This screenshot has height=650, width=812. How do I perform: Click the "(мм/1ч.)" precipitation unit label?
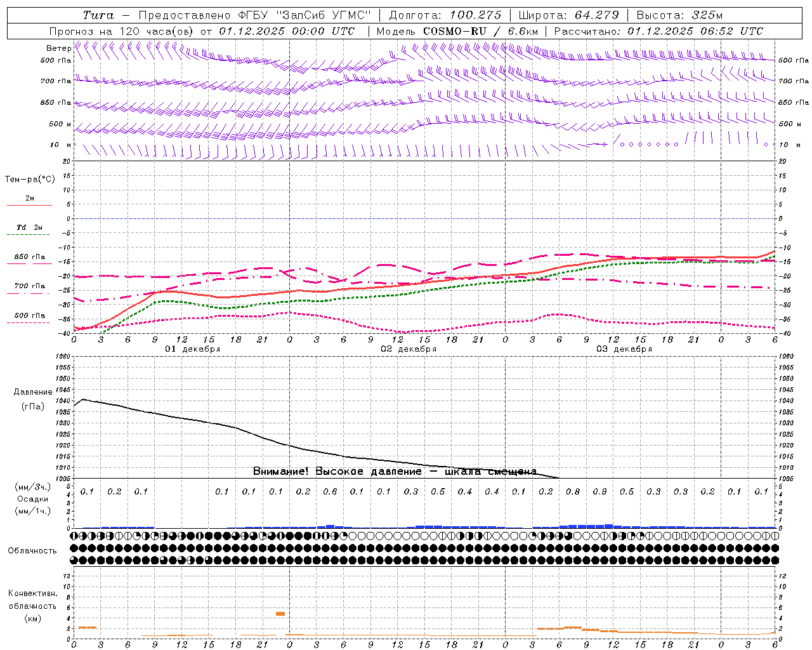coord(33,511)
